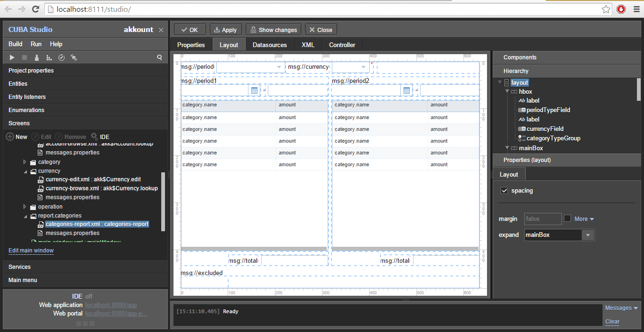Click the gear icon beside IDE
The height and width of the screenshot is (332, 644).
(x=94, y=137)
